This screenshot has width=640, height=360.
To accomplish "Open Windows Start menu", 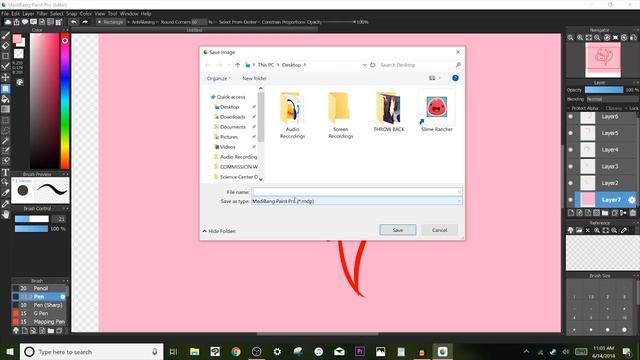I will click(10, 351).
